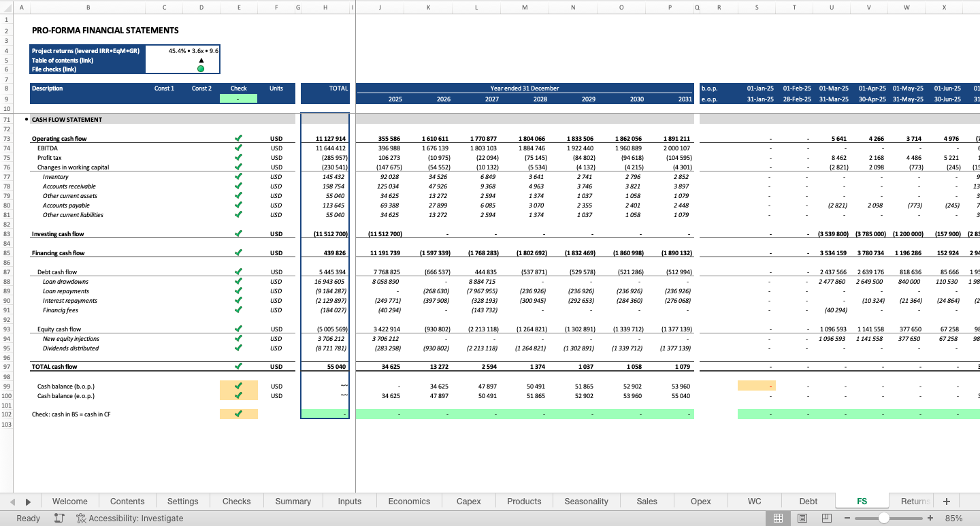Click the check mark for Cash balance (b.o.p.)
Viewport: 980px width, 526px height.
tap(238, 386)
